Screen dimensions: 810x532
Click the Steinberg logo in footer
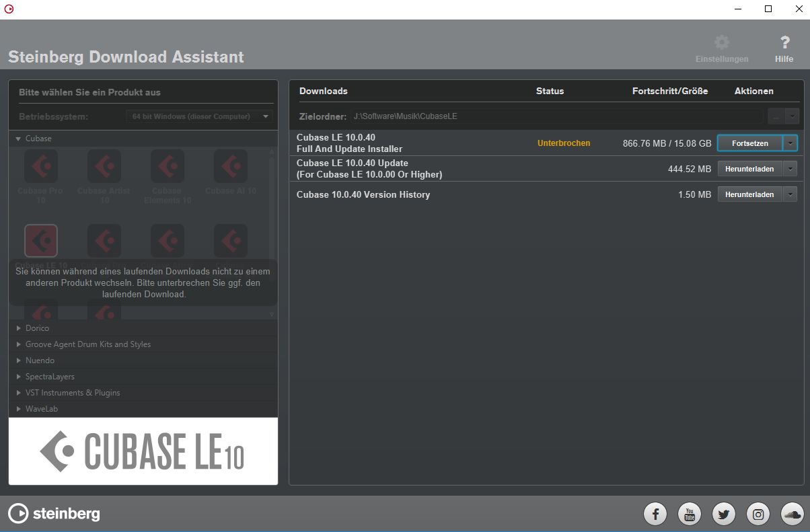pyautogui.click(x=54, y=514)
